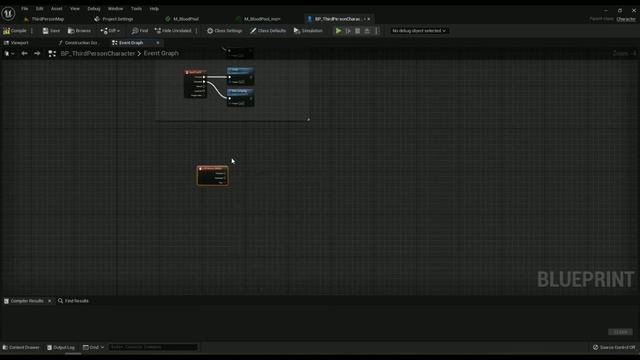Open the File menu

[25, 9]
